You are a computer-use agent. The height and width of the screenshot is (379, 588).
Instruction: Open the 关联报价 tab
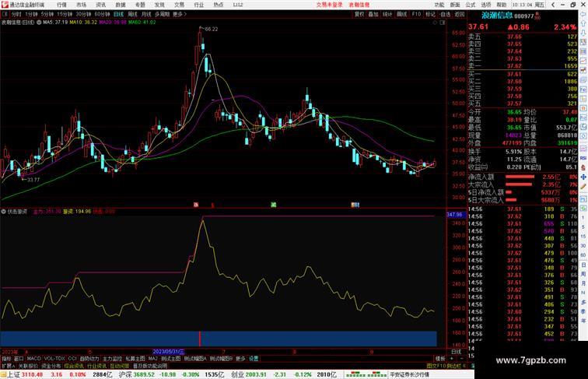pos(28,366)
